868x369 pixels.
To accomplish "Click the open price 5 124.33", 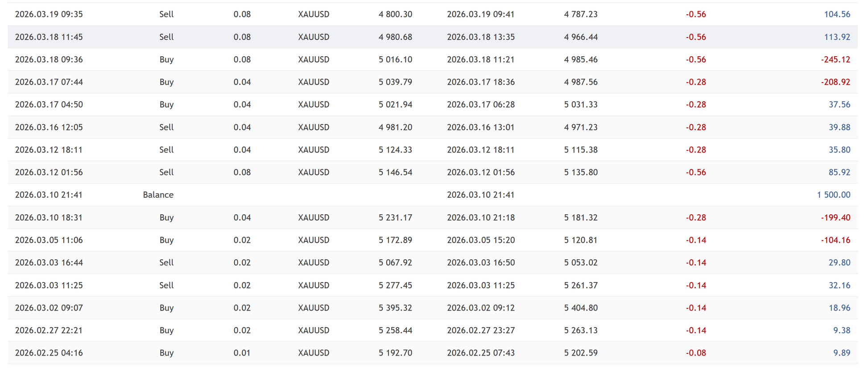I will point(395,150).
